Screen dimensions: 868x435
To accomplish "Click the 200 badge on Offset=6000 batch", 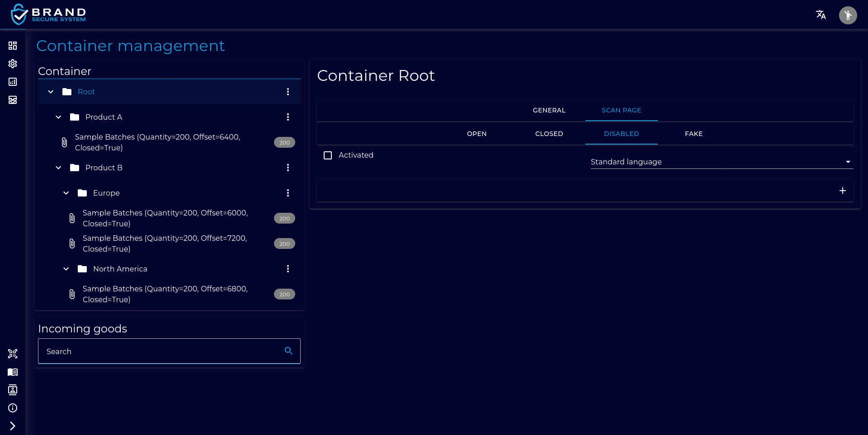I will 284,218.
